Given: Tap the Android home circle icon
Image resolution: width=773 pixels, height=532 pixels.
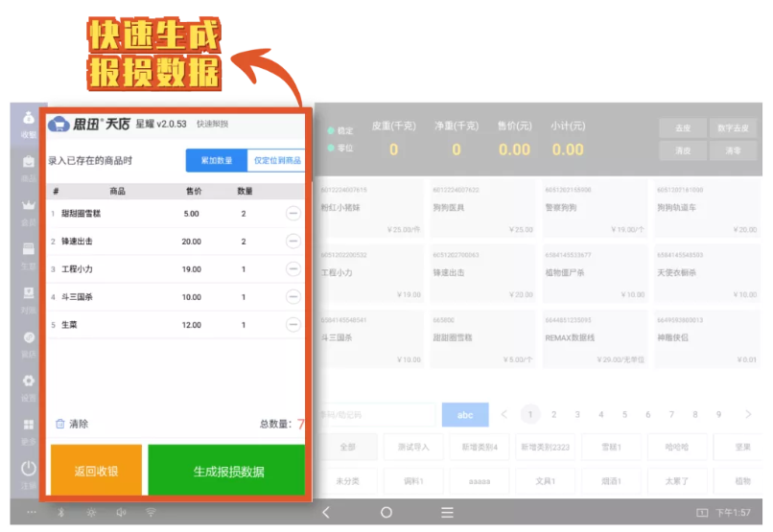Looking at the screenshot, I should 386,513.
